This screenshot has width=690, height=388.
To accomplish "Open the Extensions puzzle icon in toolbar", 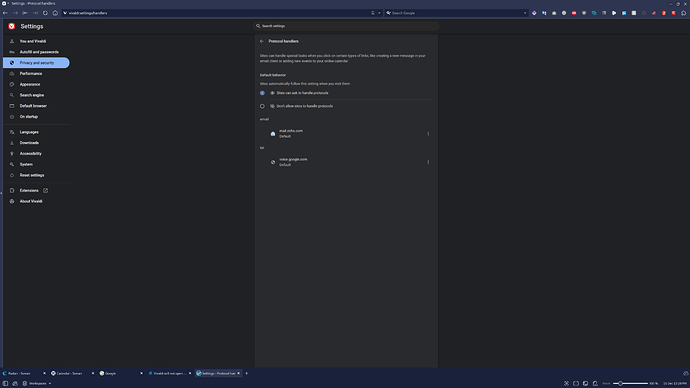I will (683, 13).
